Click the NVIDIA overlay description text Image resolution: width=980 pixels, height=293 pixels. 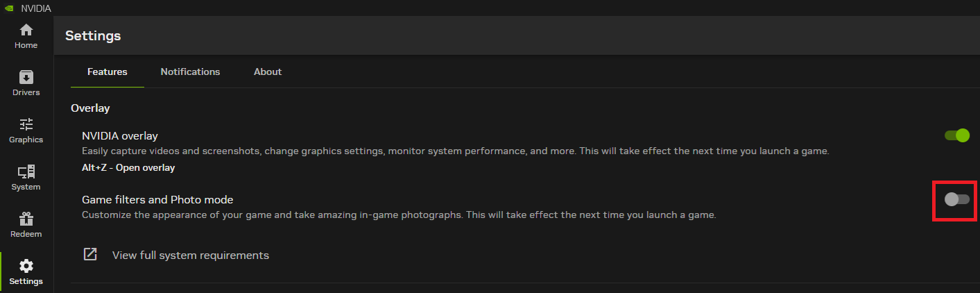[x=455, y=151]
